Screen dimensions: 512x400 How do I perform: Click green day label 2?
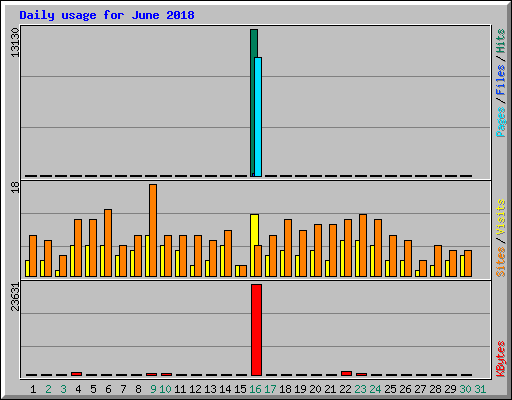click(x=48, y=389)
